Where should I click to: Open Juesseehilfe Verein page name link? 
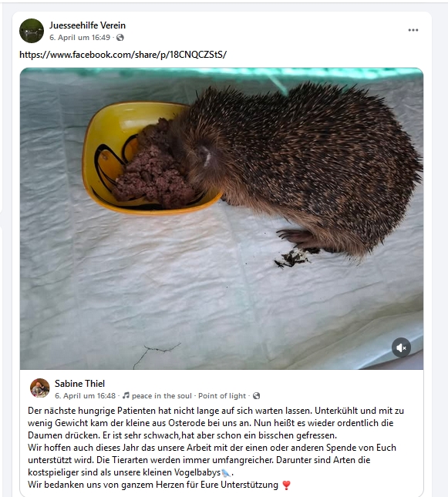point(87,25)
